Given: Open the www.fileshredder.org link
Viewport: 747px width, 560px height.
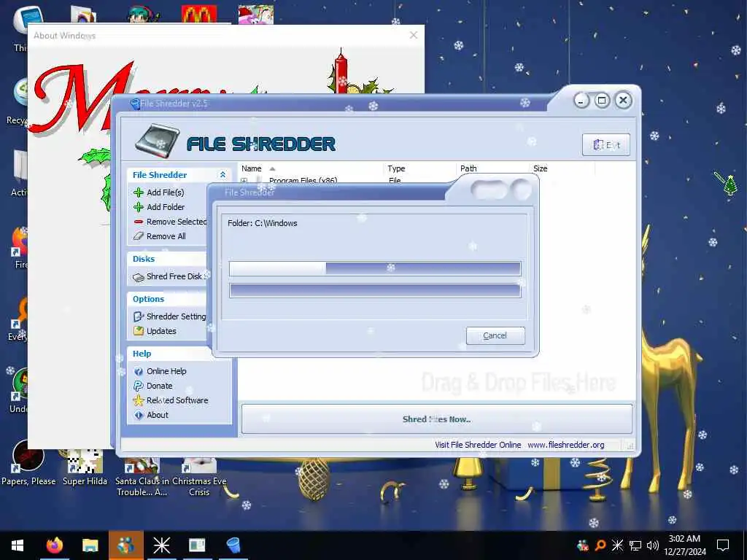Looking at the screenshot, I should 566,445.
